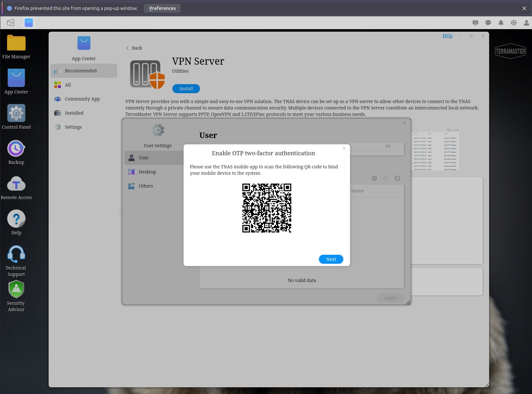Select Recommended in App Center sidebar
532x394 pixels.
84,71
